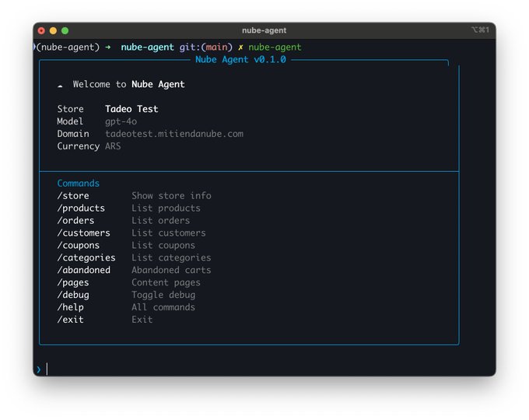Focus the input line beside the bottom prompt
Viewport: 529px width, 420px height.
[x=233, y=369]
